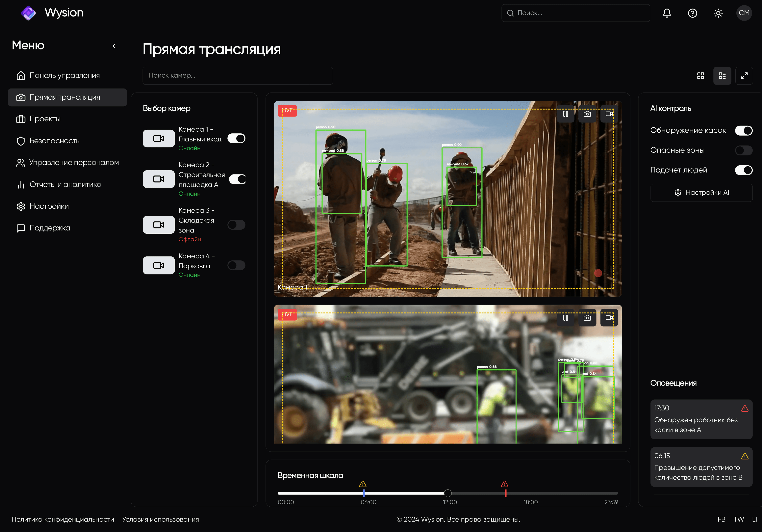Click camera icon for Камера 2
The height and width of the screenshot is (532, 762).
(159, 179)
